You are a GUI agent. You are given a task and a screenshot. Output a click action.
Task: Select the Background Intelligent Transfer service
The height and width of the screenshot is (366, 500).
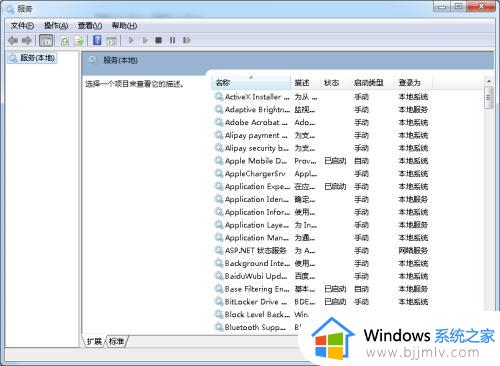pyautogui.click(x=322, y=263)
